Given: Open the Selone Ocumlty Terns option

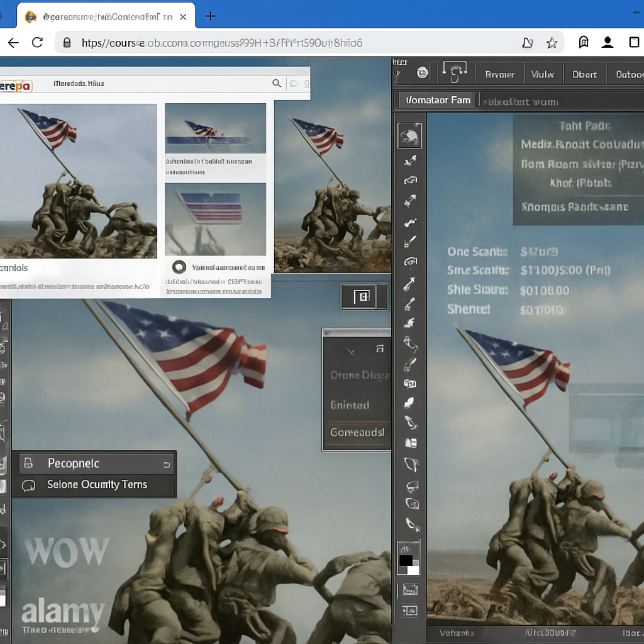Looking at the screenshot, I should click(97, 484).
